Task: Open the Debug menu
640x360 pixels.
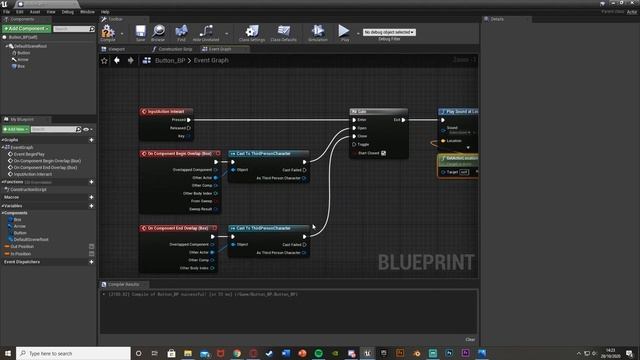Action: (x=68, y=12)
